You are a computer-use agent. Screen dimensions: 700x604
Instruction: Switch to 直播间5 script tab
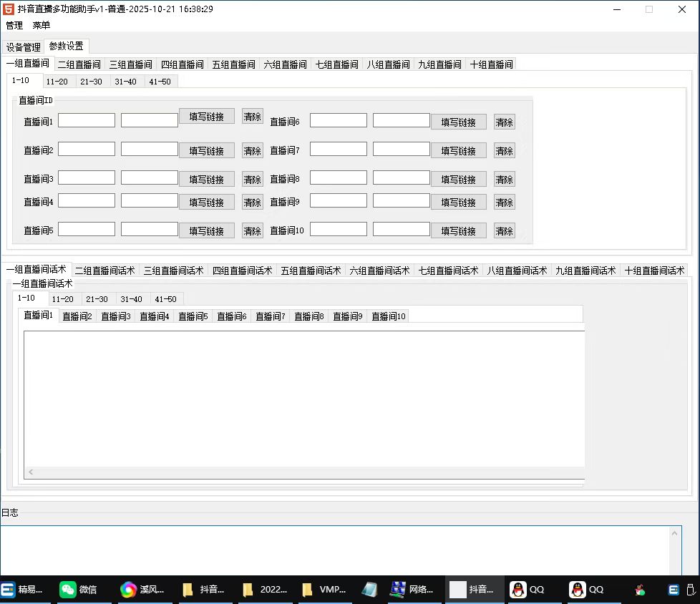tap(193, 316)
